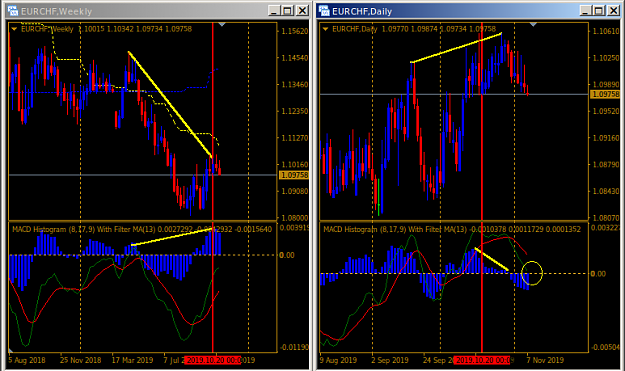Screen dimensions: 625x371
Task: Click the 25 Nov 2018 date on Weekly axis
Action: pyautogui.click(x=81, y=360)
